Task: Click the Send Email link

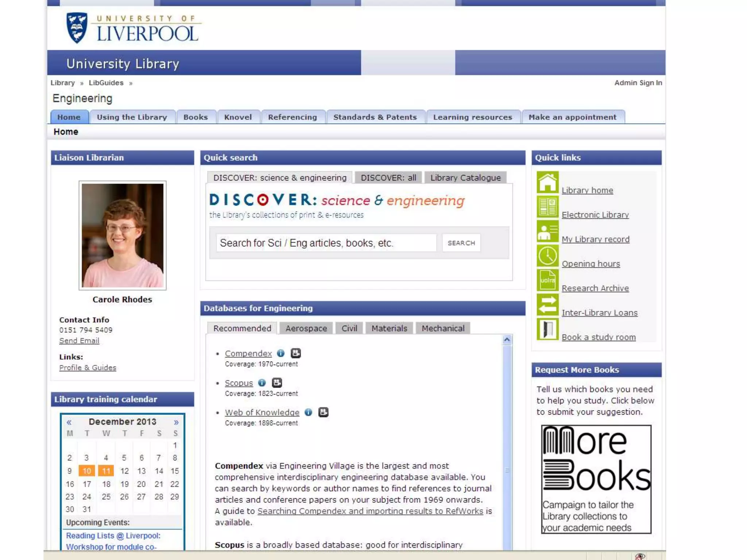Action: click(x=79, y=341)
